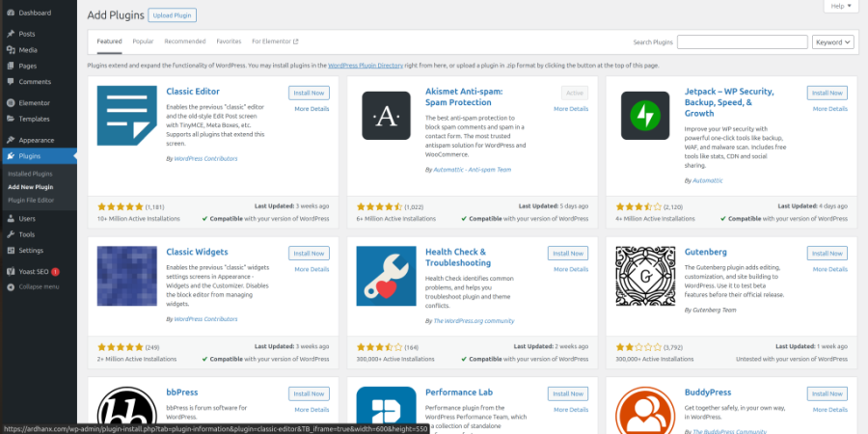The width and height of the screenshot is (868, 434).
Task: Click the Media icon in sidebar
Action: tap(11, 50)
